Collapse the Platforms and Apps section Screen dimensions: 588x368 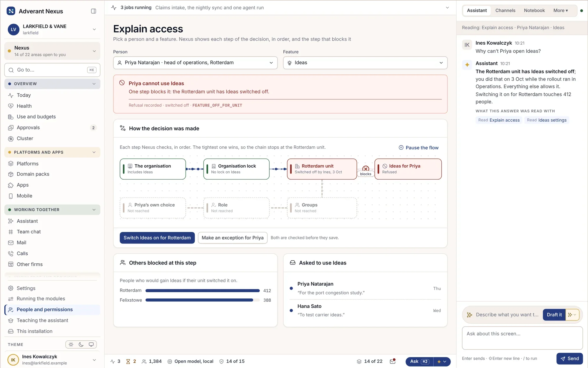[x=52, y=152]
